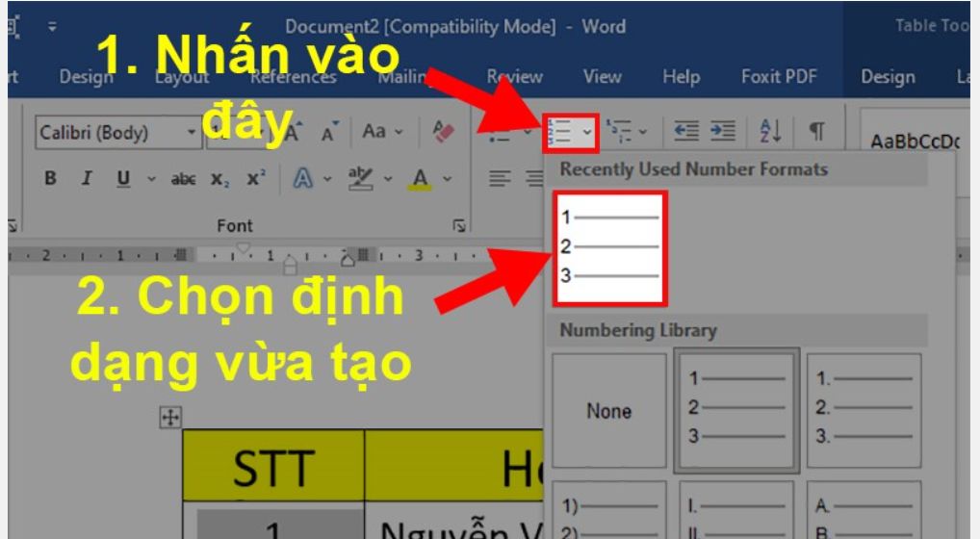This screenshot has width=980, height=539.
Task: Switch to the Design ribbon tab
Action: [87, 77]
